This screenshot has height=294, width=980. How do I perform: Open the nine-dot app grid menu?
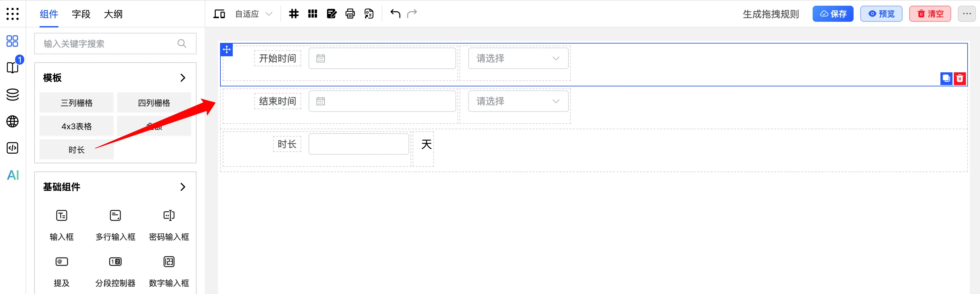coord(12,14)
